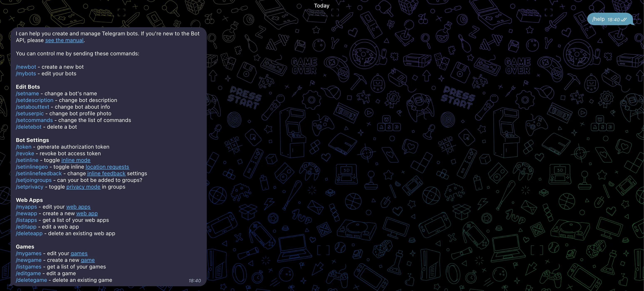Select /deletebot to delete a bot

point(29,127)
